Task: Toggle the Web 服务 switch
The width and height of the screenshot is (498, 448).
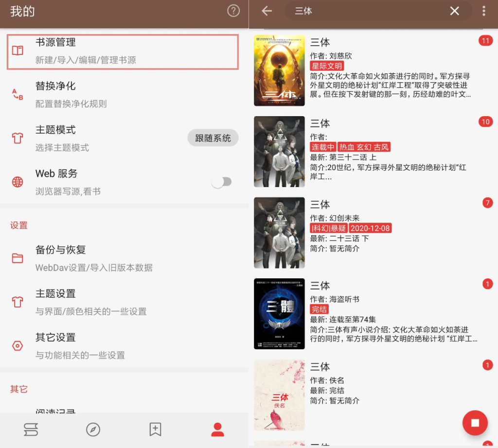Action: [x=222, y=182]
